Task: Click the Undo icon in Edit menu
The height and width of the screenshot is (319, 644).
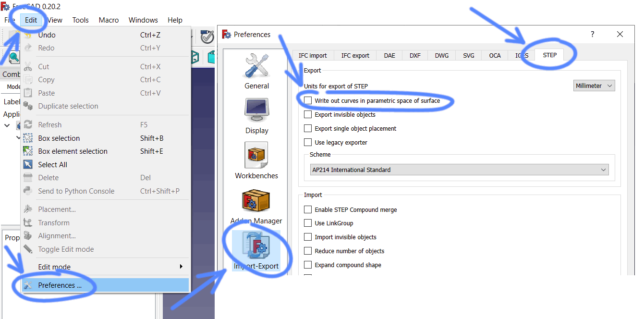Action: pyautogui.click(x=28, y=35)
